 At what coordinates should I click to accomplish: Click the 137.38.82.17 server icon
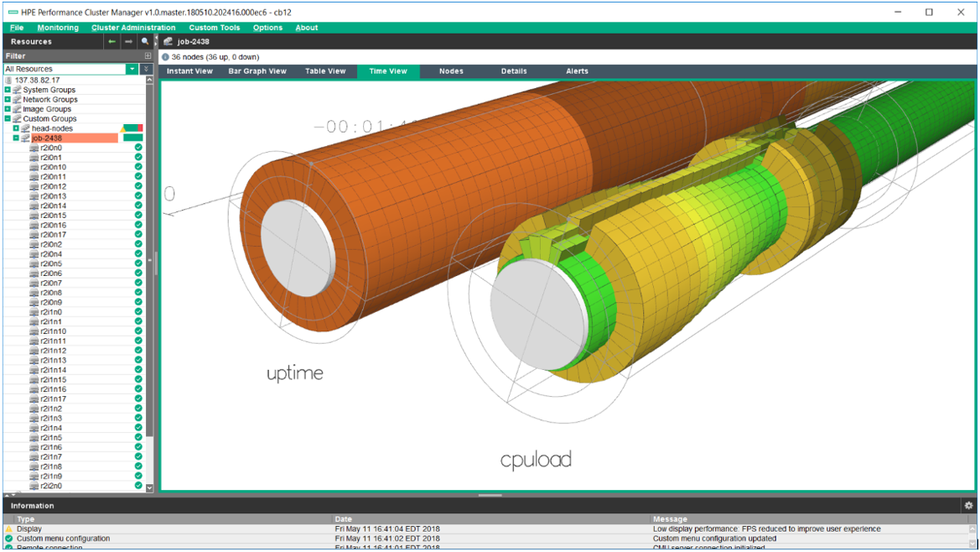point(8,80)
